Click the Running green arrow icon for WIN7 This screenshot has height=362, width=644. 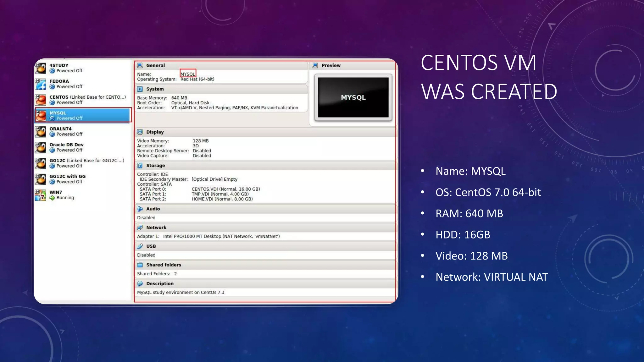click(x=52, y=198)
